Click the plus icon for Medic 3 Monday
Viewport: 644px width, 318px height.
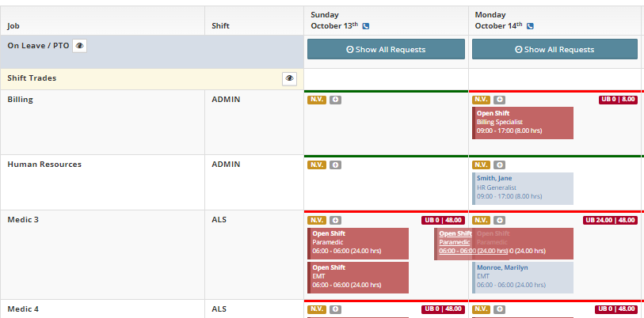click(x=499, y=220)
